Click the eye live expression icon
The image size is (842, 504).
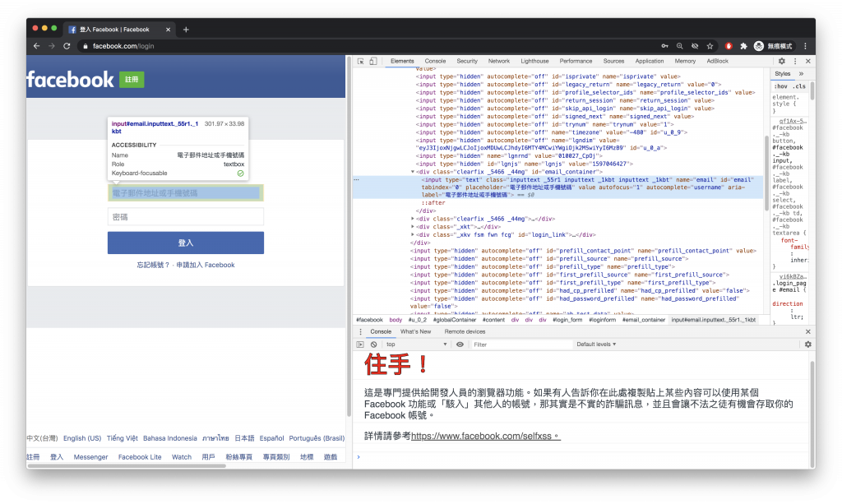[460, 344]
